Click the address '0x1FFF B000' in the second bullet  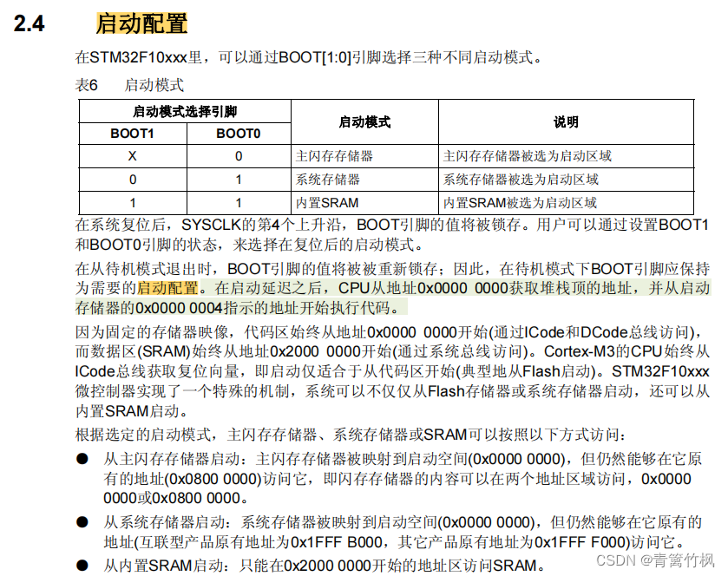336,541
